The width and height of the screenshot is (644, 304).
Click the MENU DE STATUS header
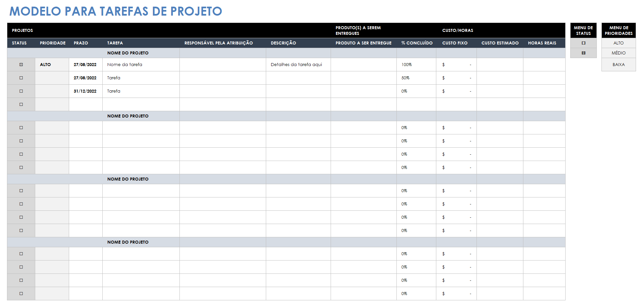[x=584, y=31]
